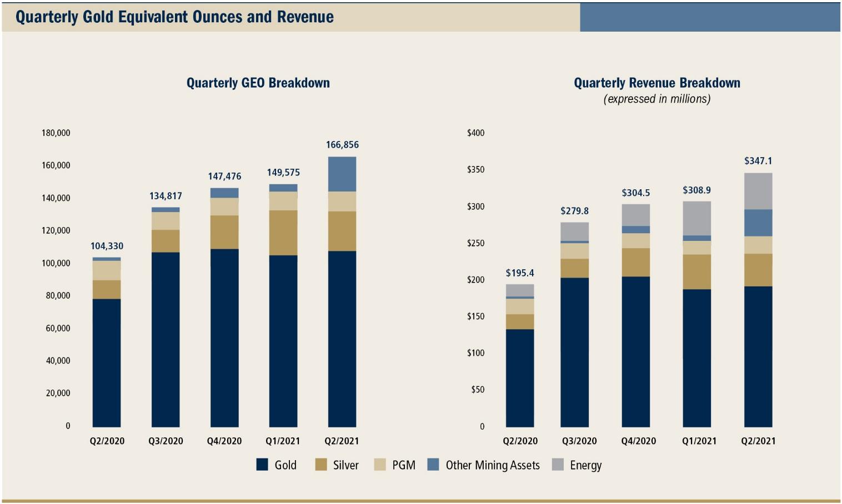The height and width of the screenshot is (504, 842).
Task: Click the PGM legend color swatch
Action: [x=380, y=465]
